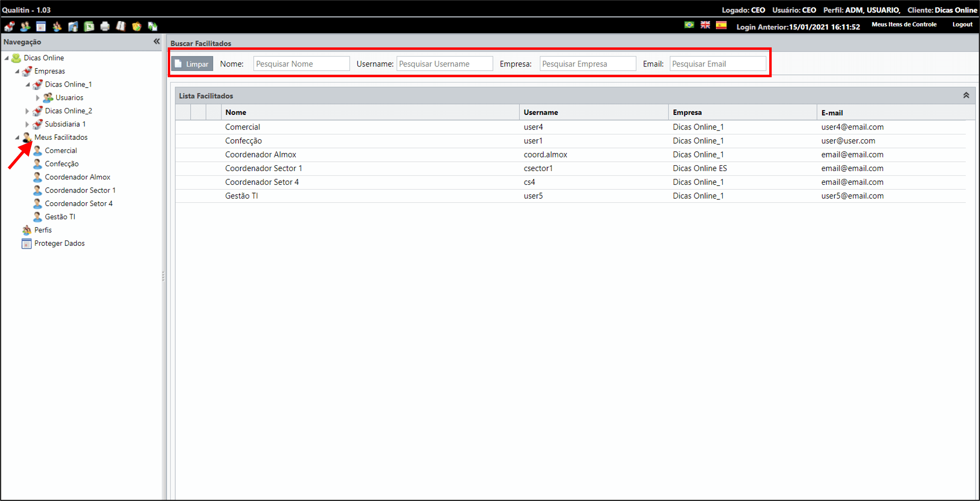
Task: Click the houses (companies) toolbar icon
Action: [x=9, y=26]
